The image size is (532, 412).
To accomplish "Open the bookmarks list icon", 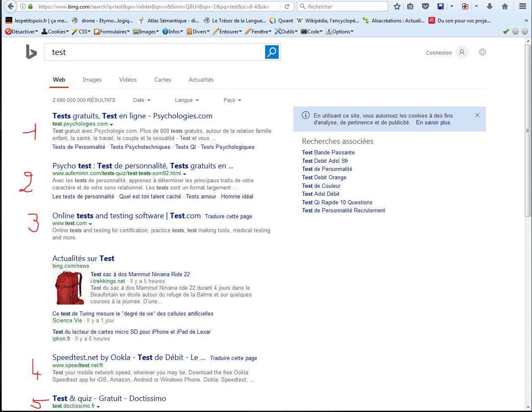I will pos(410,6).
